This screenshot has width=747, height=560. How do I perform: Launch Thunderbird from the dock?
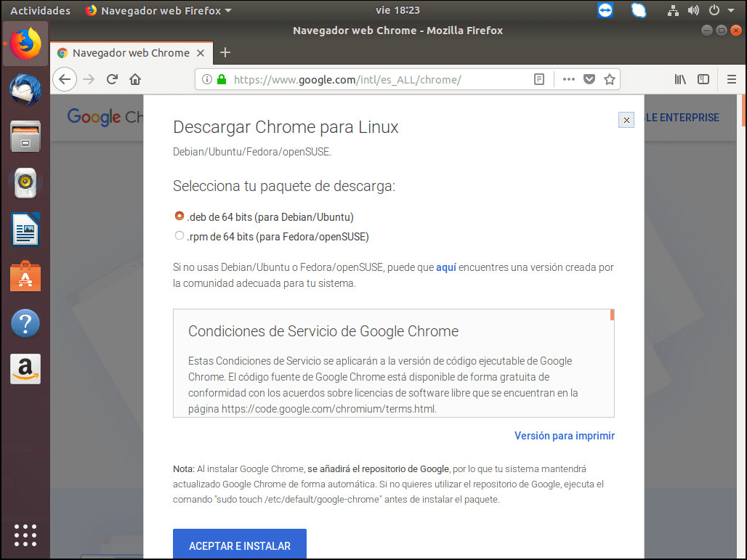coord(25,91)
